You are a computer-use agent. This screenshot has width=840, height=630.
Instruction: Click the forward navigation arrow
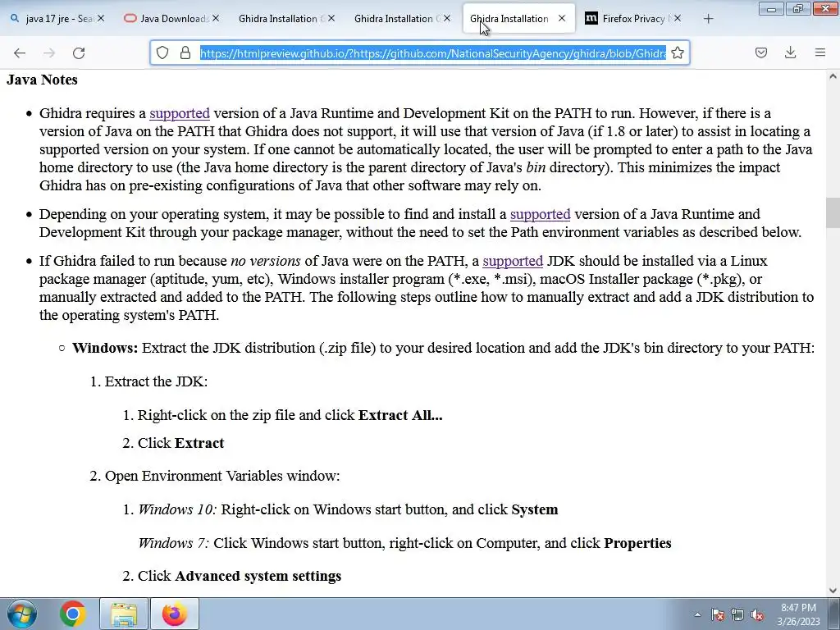49,52
